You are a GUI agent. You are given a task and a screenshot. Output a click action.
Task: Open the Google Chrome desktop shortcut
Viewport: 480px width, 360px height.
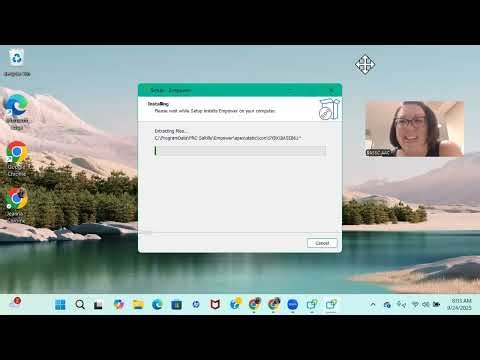(16, 159)
